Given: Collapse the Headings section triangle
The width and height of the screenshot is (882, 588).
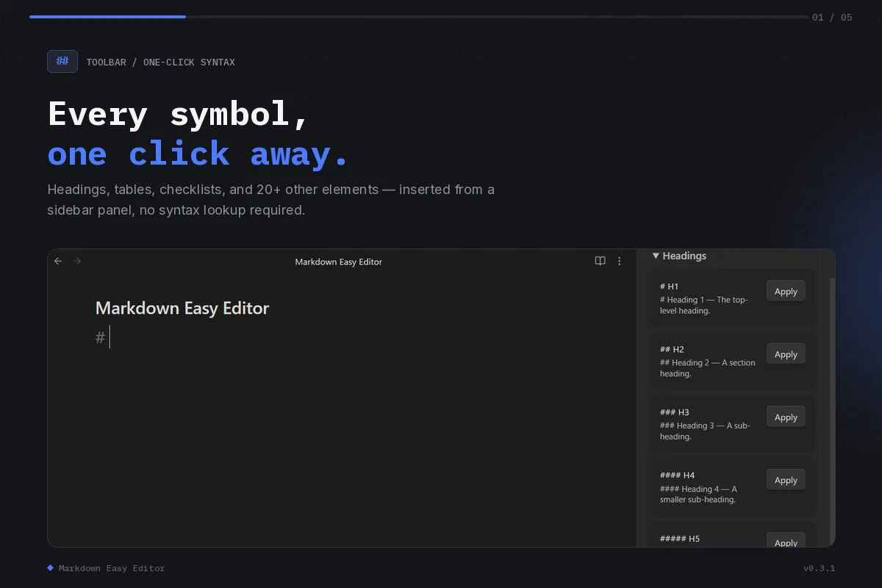Looking at the screenshot, I should pos(656,256).
